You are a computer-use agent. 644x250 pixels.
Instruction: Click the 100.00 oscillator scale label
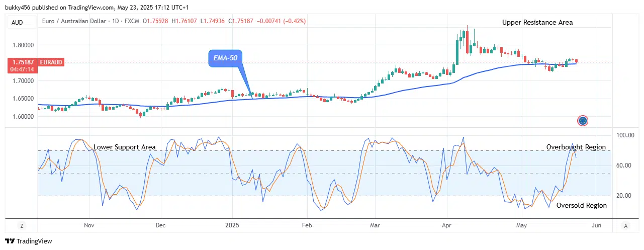tap(625, 135)
